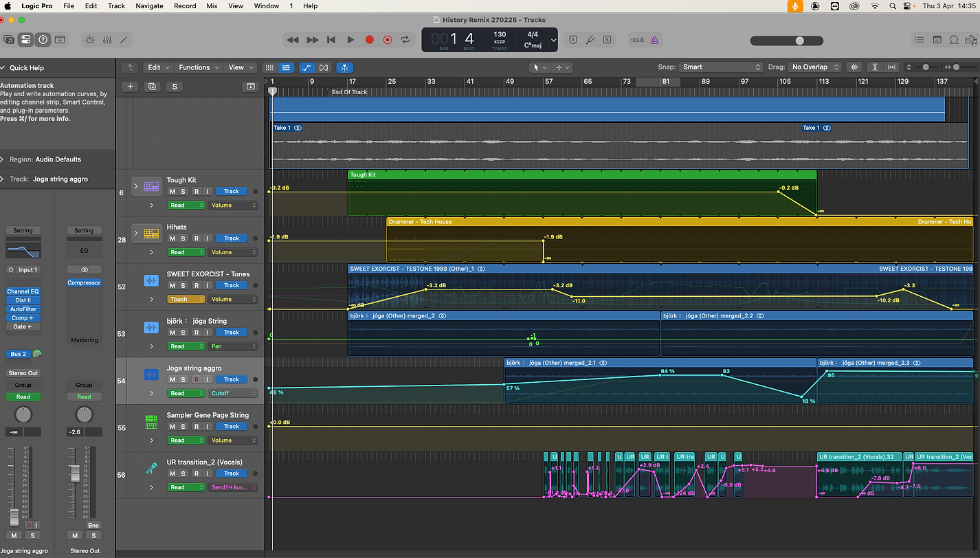Screen dimensions: 980x558
Task: Open the Edit dropdown menu
Action: click(158, 67)
